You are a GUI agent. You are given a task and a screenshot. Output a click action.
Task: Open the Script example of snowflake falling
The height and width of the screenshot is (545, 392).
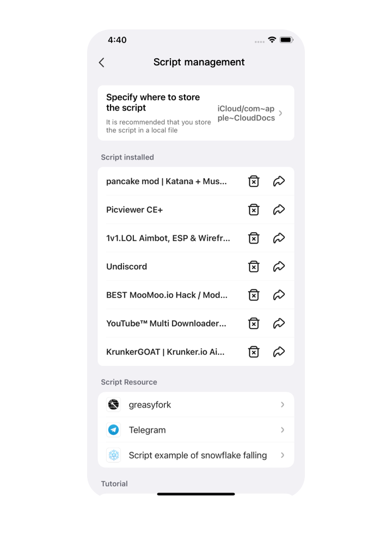tap(198, 455)
